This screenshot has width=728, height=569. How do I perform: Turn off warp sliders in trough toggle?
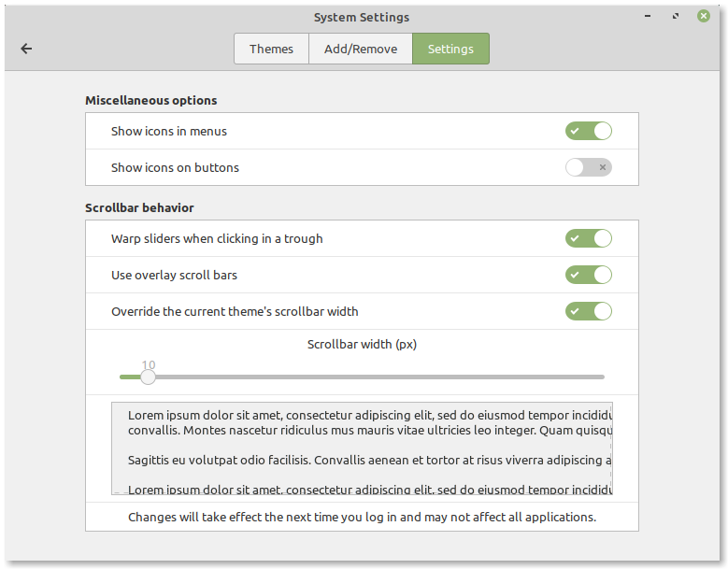(x=588, y=238)
